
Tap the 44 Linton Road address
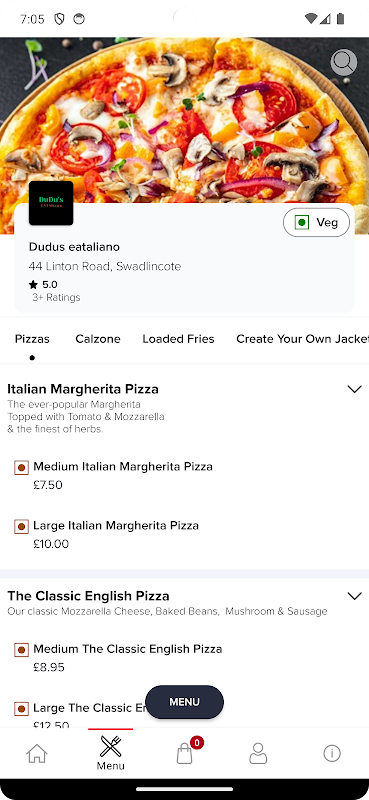click(x=105, y=266)
